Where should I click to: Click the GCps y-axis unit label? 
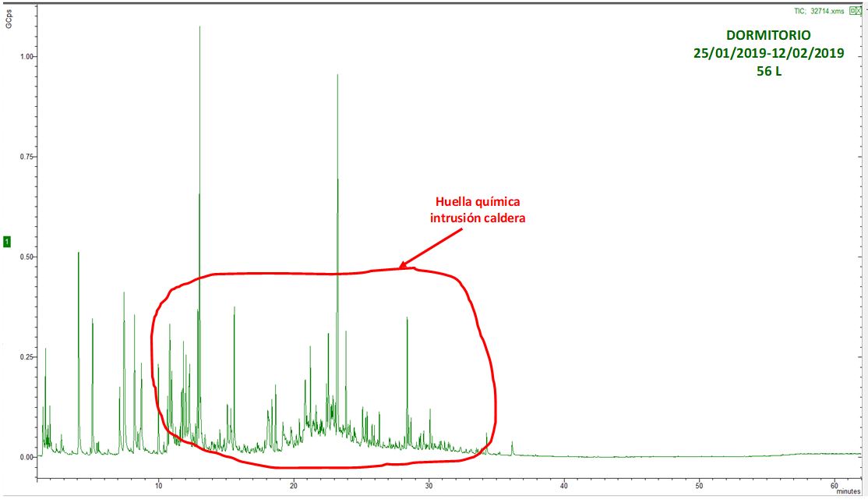[x=9, y=22]
